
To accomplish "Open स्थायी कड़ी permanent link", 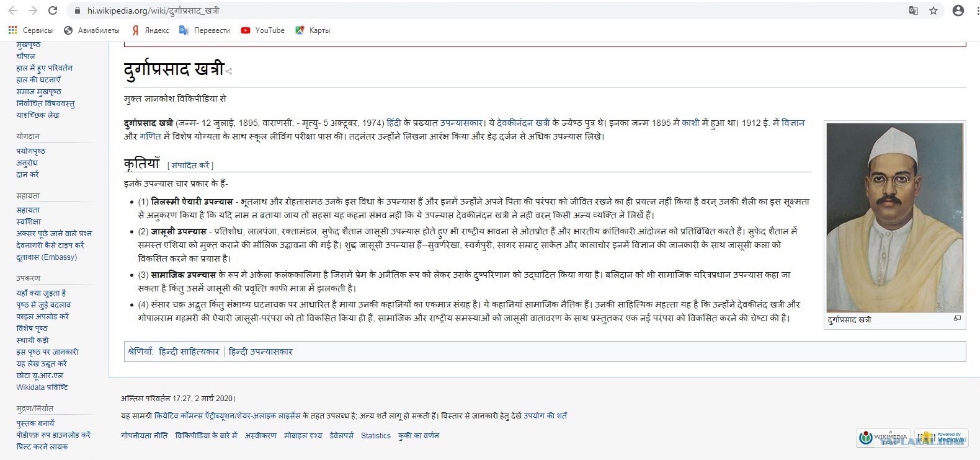I will [x=33, y=340].
